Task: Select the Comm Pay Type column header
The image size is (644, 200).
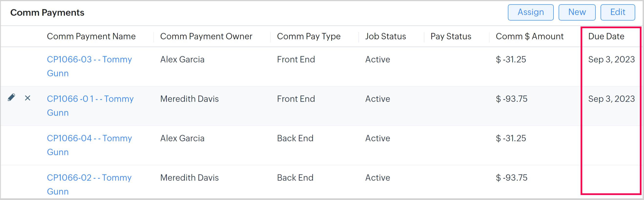Action: pos(309,36)
